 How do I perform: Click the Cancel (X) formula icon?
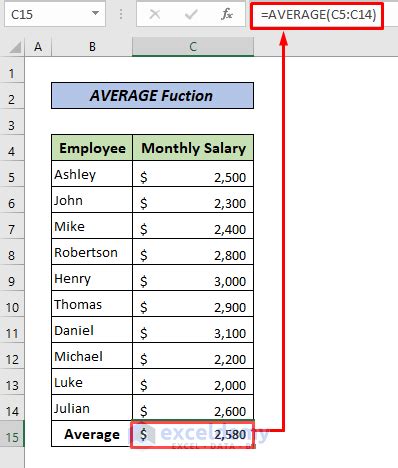(x=155, y=14)
